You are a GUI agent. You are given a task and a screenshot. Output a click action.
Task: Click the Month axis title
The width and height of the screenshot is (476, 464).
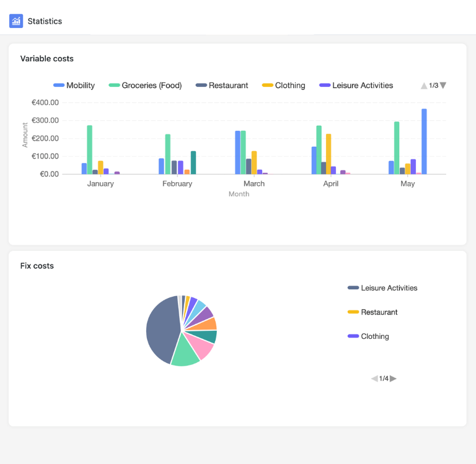239,194
